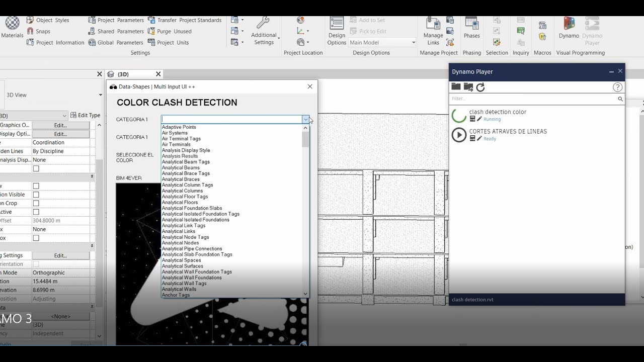Open Manage Links
The width and height of the screenshot is (644, 362).
[433, 31]
